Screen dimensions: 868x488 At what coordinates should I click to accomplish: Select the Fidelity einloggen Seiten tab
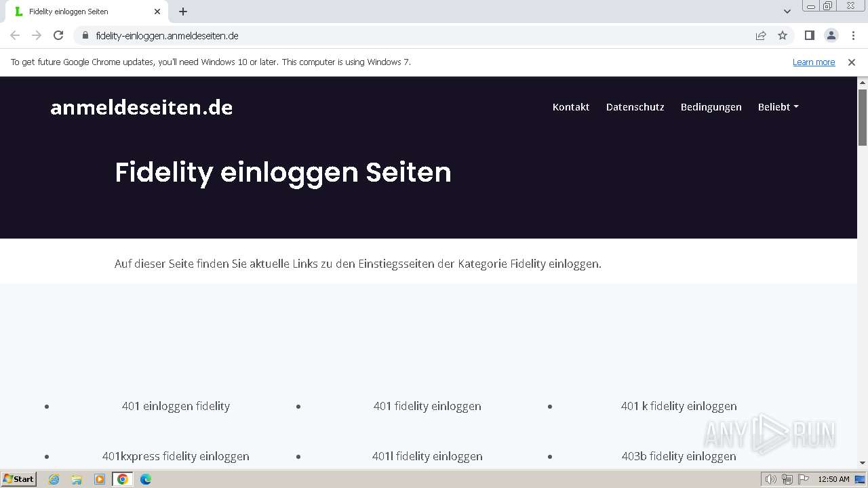(x=86, y=12)
